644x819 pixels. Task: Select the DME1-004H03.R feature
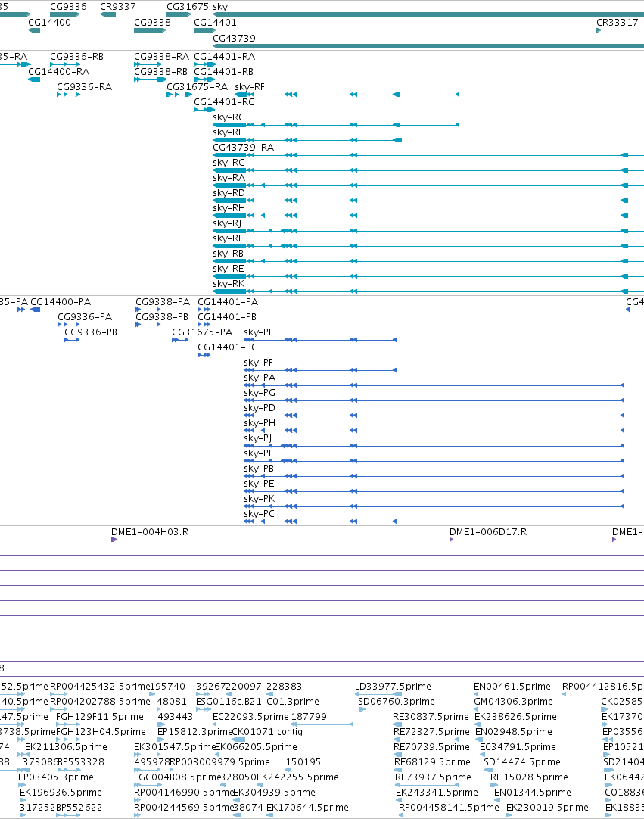coord(150,532)
